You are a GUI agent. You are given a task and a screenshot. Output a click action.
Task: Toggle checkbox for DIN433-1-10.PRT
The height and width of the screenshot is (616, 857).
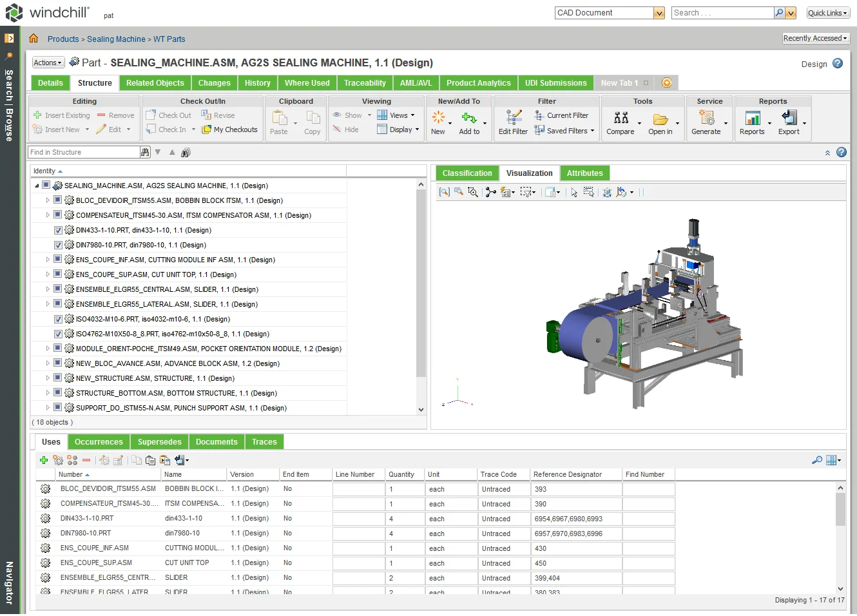[x=58, y=230]
